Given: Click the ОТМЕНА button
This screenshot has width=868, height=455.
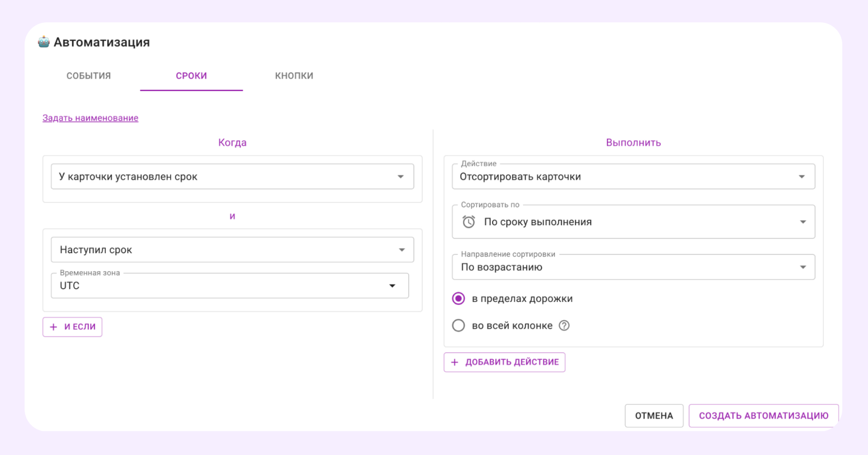Looking at the screenshot, I should tap(654, 416).
